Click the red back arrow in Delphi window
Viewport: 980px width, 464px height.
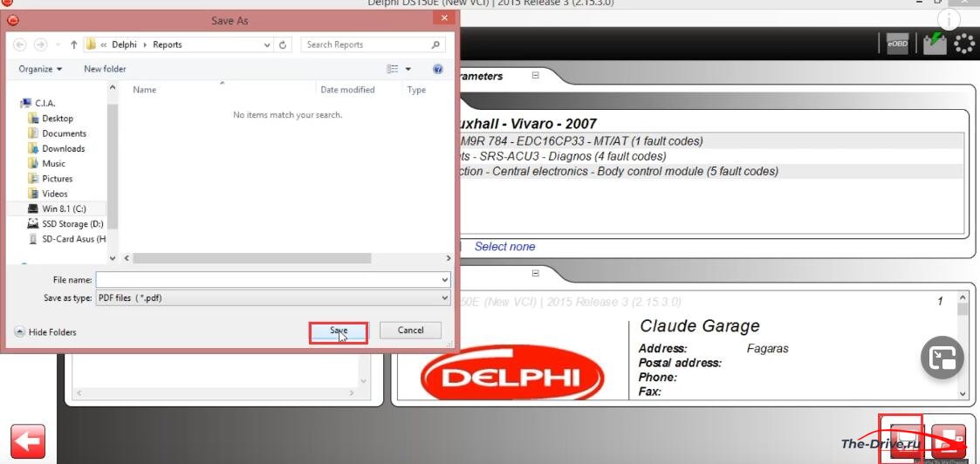(x=28, y=441)
